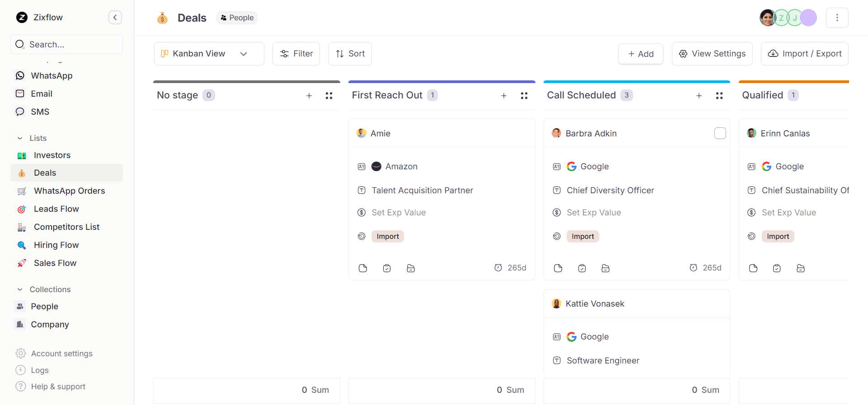This screenshot has height=405, width=868.
Task: Click the plus icon in No stage column
Action: [x=309, y=96]
